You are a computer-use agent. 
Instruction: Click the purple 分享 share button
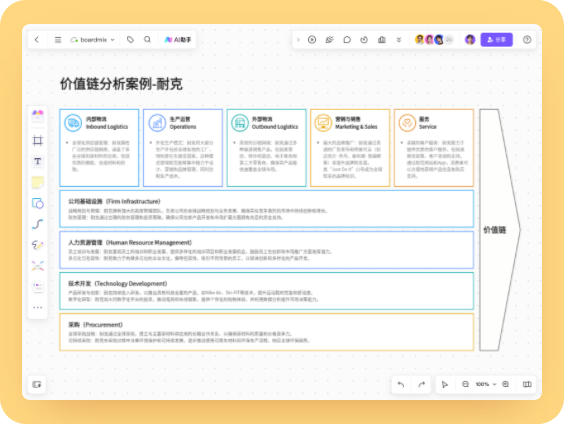click(x=496, y=40)
